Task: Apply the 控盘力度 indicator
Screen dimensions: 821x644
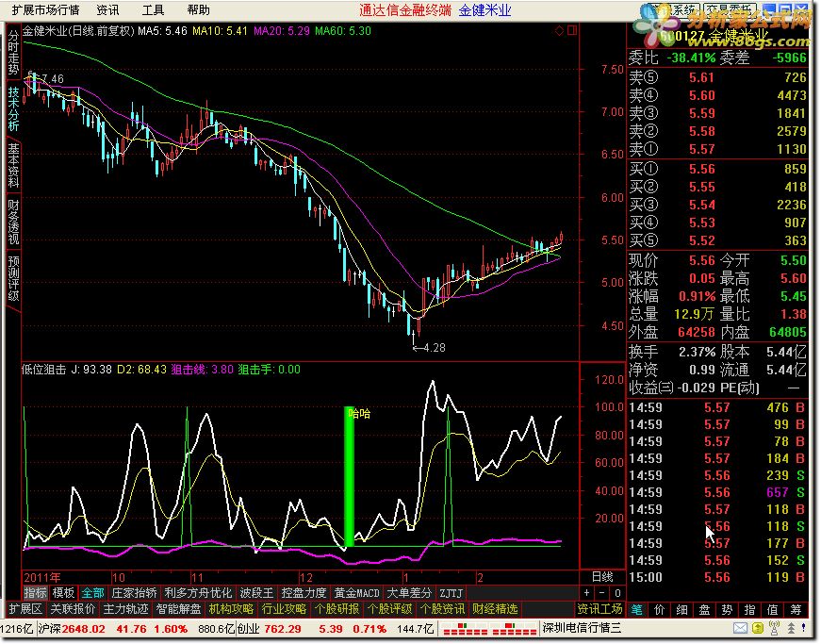Action: click(x=304, y=593)
